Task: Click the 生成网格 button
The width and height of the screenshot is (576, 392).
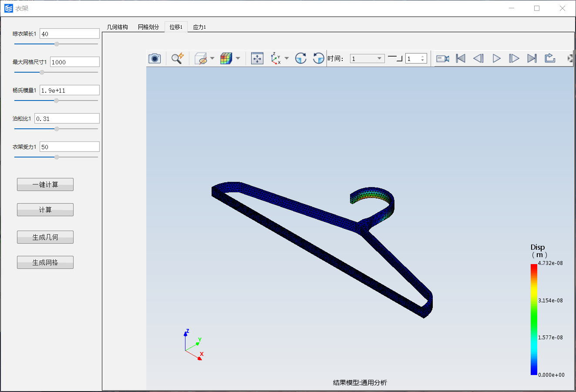Action: pyautogui.click(x=45, y=262)
